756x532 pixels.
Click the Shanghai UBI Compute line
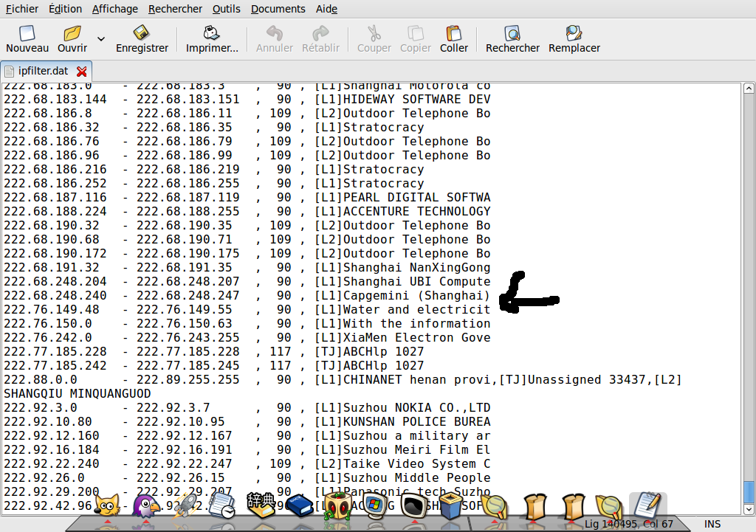(x=247, y=281)
